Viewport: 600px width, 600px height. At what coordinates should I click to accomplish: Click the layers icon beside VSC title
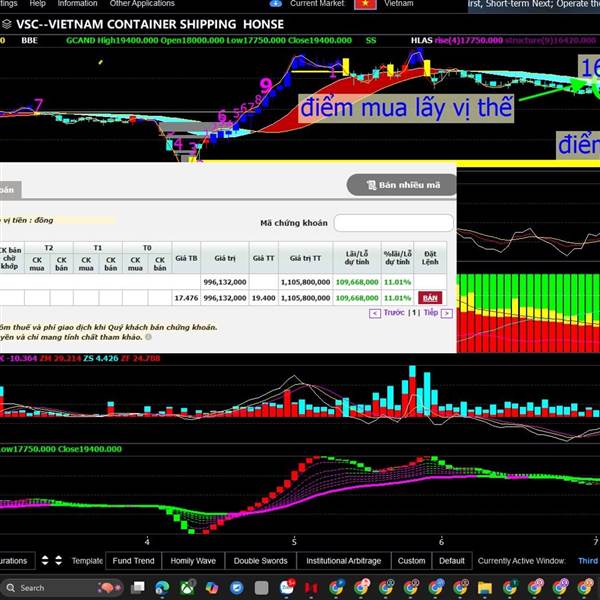point(7,24)
